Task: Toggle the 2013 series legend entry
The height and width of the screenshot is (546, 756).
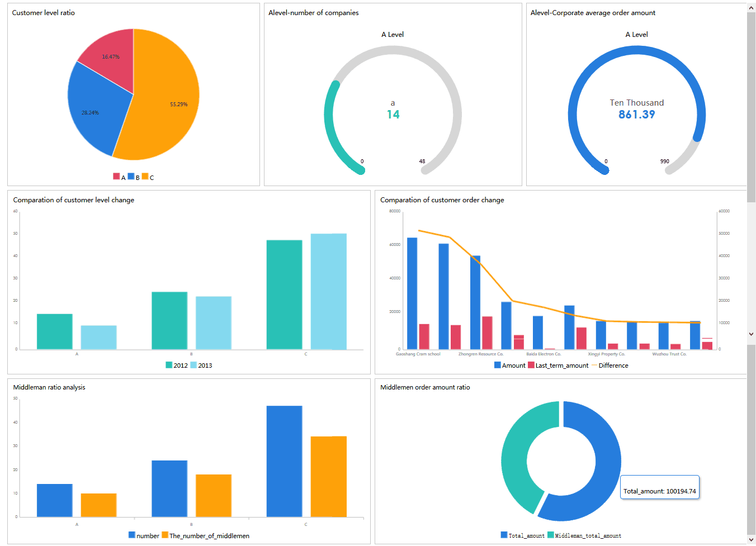Action: [201, 365]
